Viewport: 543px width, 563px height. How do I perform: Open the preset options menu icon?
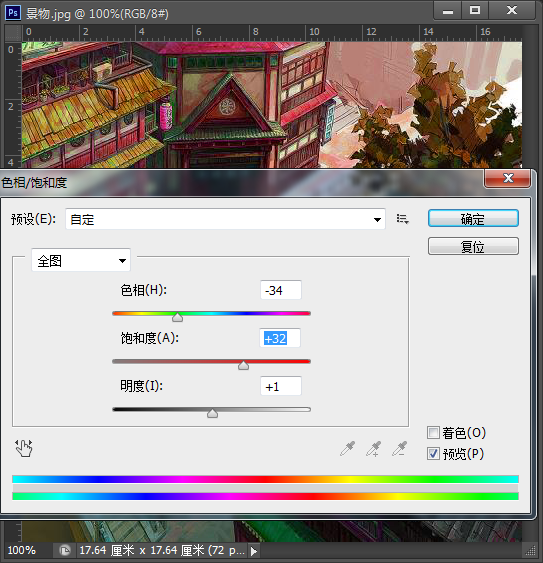[403, 219]
